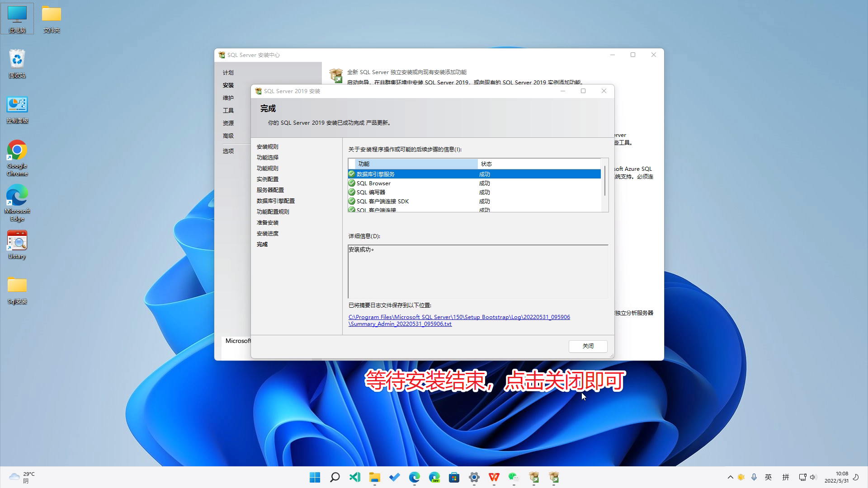The height and width of the screenshot is (488, 868).
Task: Click the green check icon beside SQL Browser
Action: click(352, 183)
